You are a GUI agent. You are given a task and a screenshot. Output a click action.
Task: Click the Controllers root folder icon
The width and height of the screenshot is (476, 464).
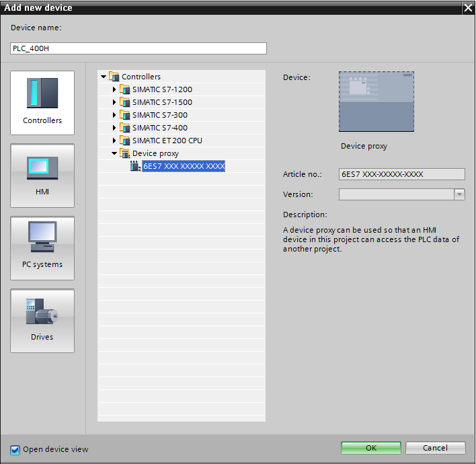pyautogui.click(x=114, y=77)
